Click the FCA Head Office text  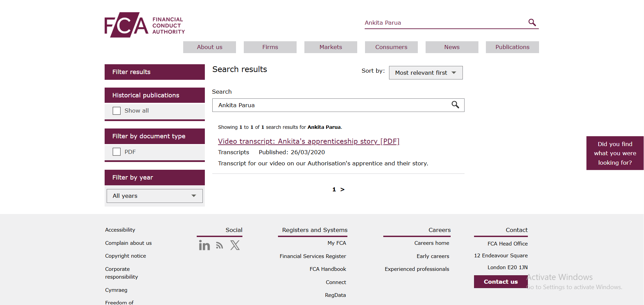tap(508, 244)
